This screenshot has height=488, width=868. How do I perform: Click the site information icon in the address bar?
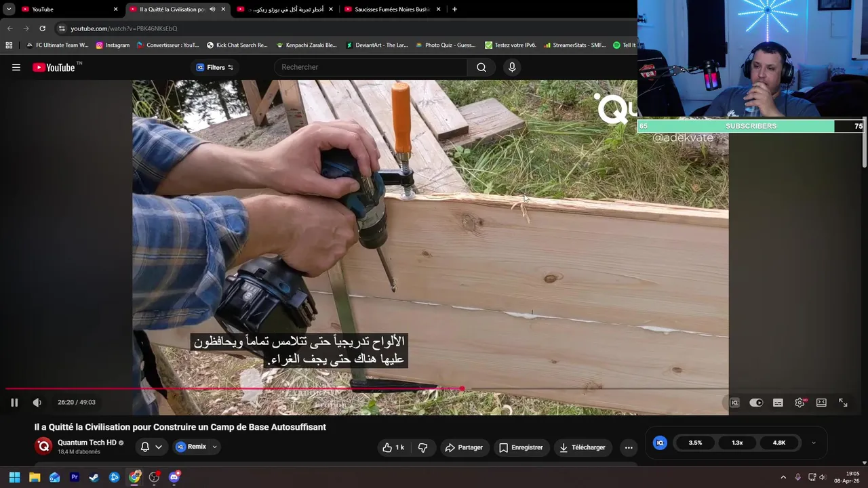coord(62,28)
